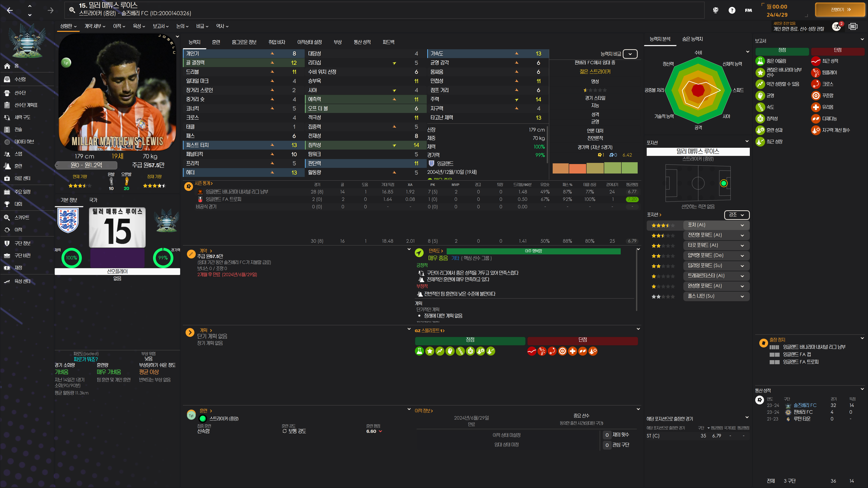Open the 시즌 통계 link
This screenshot has height=488, width=868.
coord(203,183)
